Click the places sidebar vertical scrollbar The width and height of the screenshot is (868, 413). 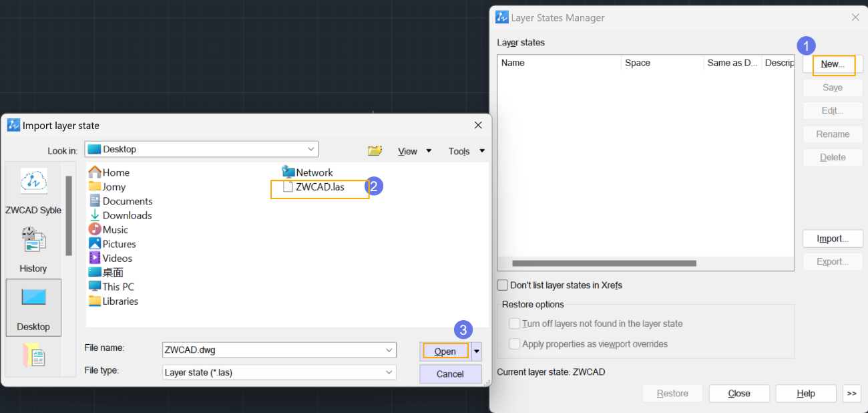(69, 216)
